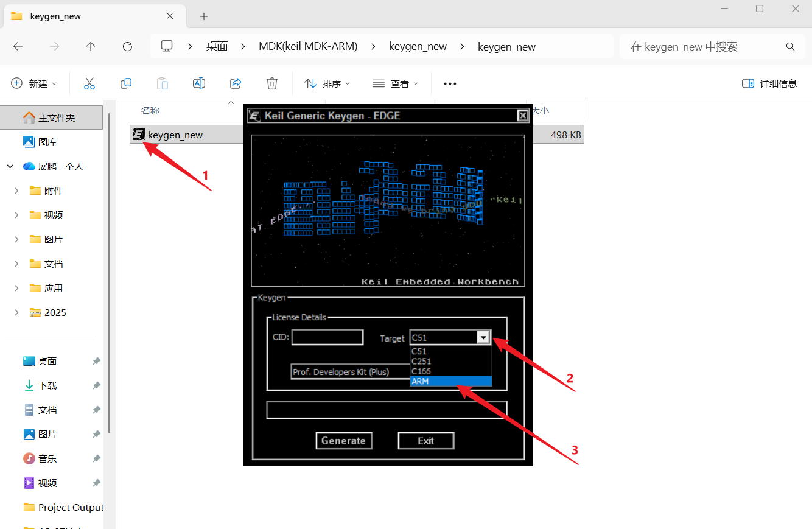This screenshot has height=529, width=812.
Task: Select the 附件 folder in sidebar
Action: 54,191
